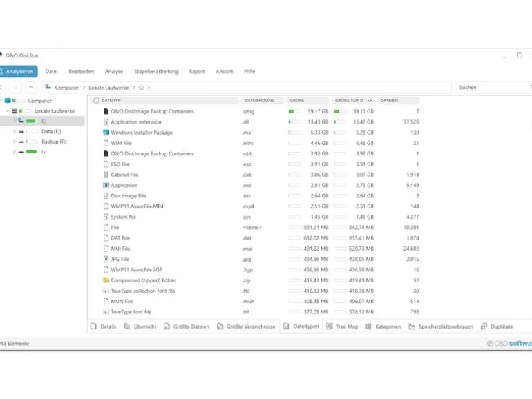Select the DAT File row

coord(255,238)
